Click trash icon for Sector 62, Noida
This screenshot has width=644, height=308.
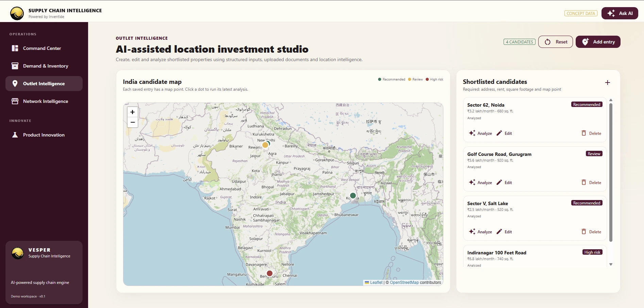pyautogui.click(x=584, y=133)
